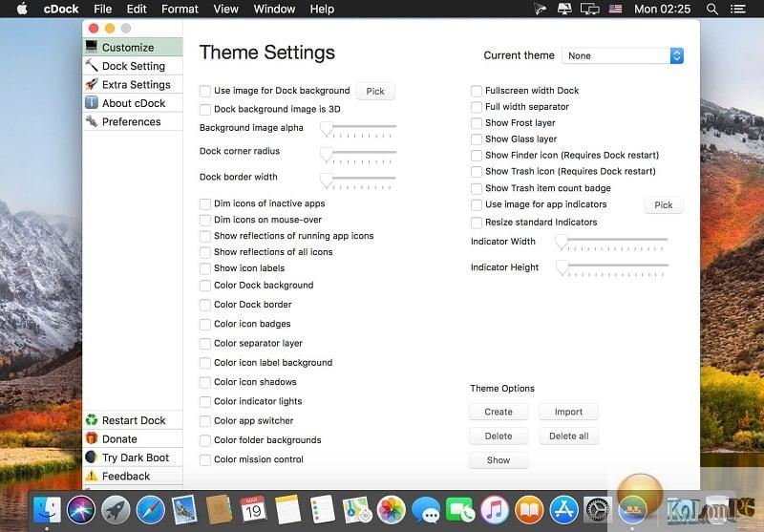
Task: Check Show Trash item count badge
Action: click(x=477, y=188)
